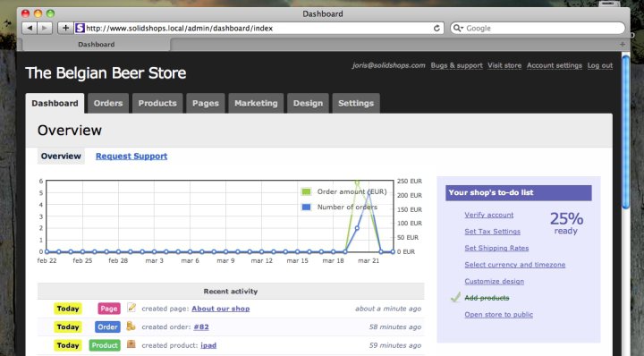Click Open store to public link
Screen dimensions: 644x356
click(x=498, y=315)
